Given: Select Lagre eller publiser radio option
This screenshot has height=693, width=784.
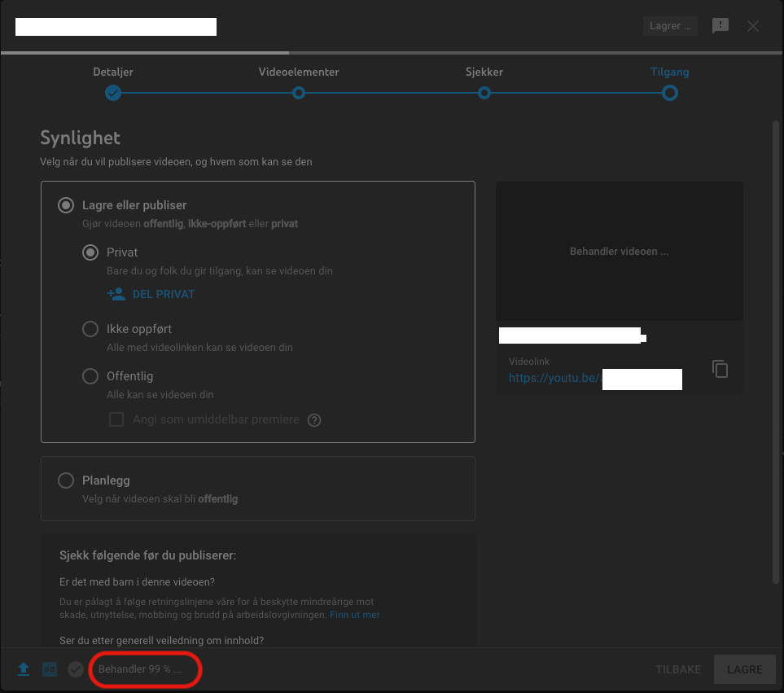Looking at the screenshot, I should (66, 205).
